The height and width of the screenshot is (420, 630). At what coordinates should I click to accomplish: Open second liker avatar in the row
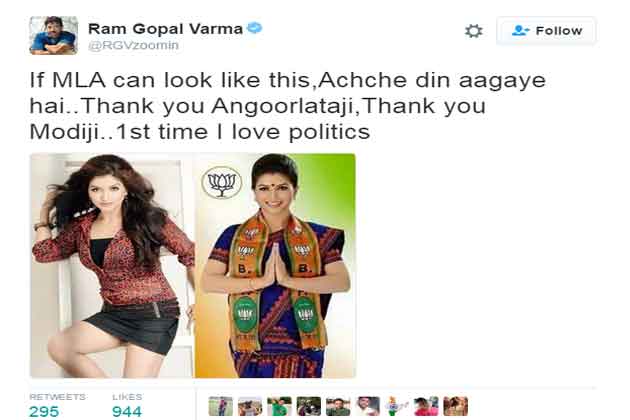point(250,406)
